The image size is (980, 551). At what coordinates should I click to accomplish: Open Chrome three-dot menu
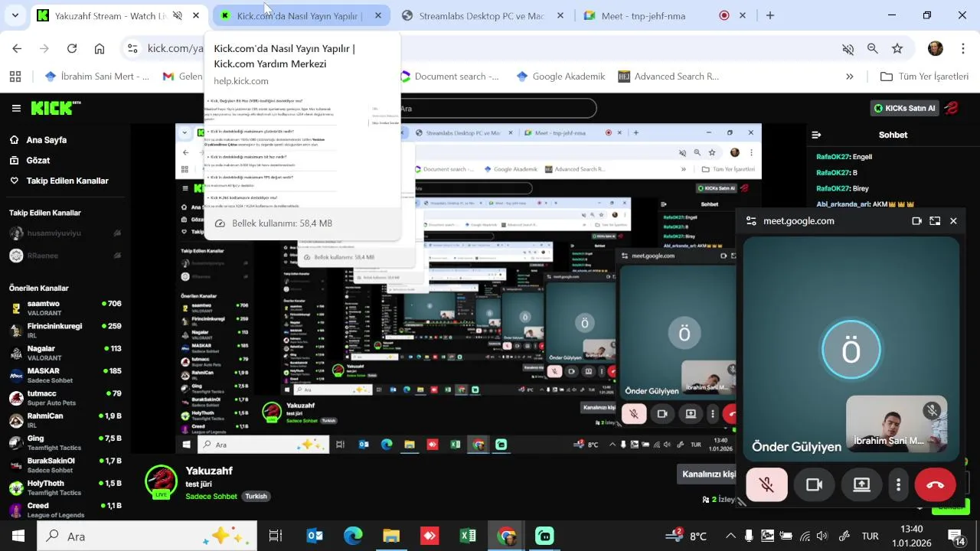click(962, 48)
